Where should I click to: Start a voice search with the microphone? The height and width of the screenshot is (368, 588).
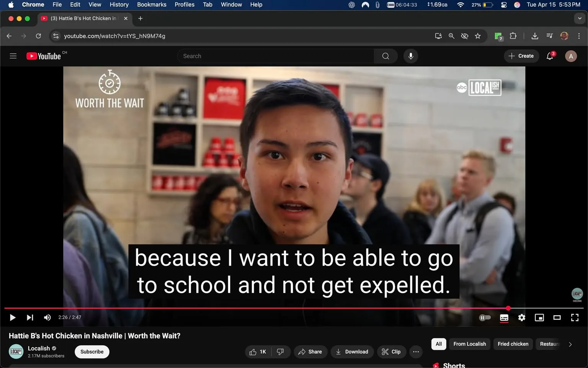point(410,56)
